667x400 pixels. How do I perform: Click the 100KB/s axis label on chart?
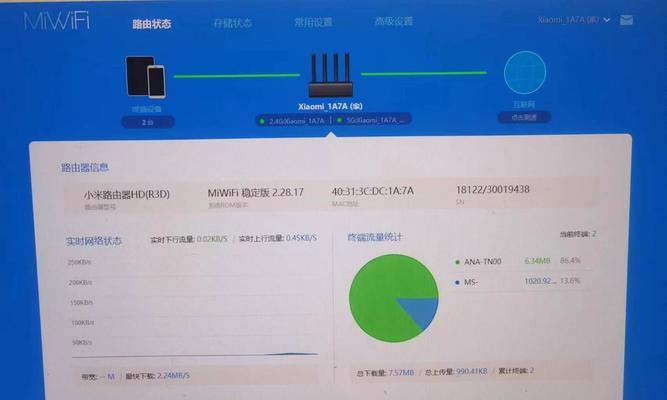pos(83,323)
